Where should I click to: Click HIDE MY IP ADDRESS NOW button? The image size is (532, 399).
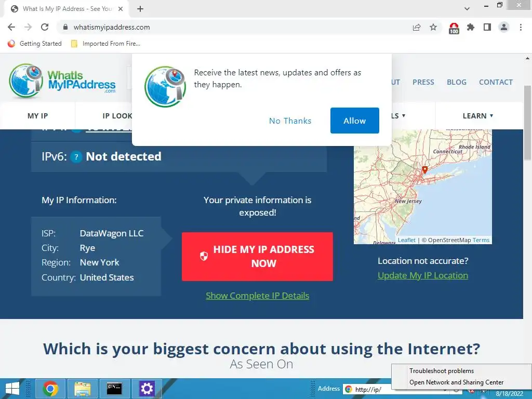[257, 257]
